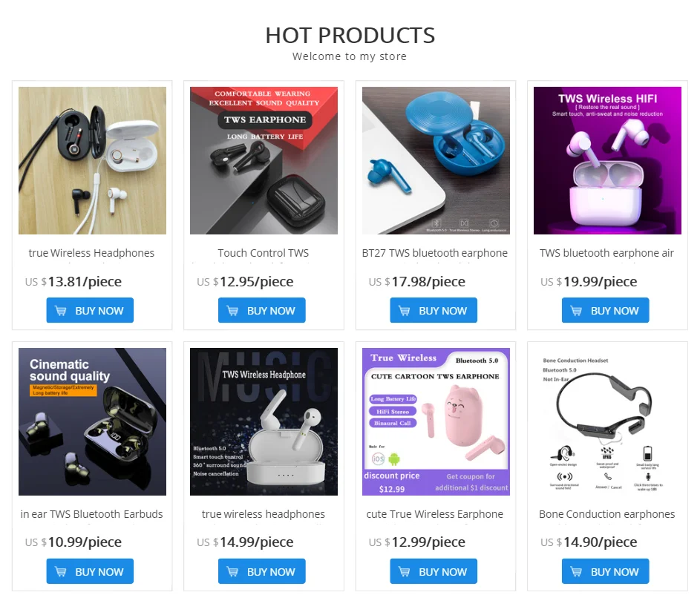This screenshot has height=595, width=700.
Task: Click the cart icon under the $19.99 earphone
Action: pyautogui.click(x=576, y=310)
